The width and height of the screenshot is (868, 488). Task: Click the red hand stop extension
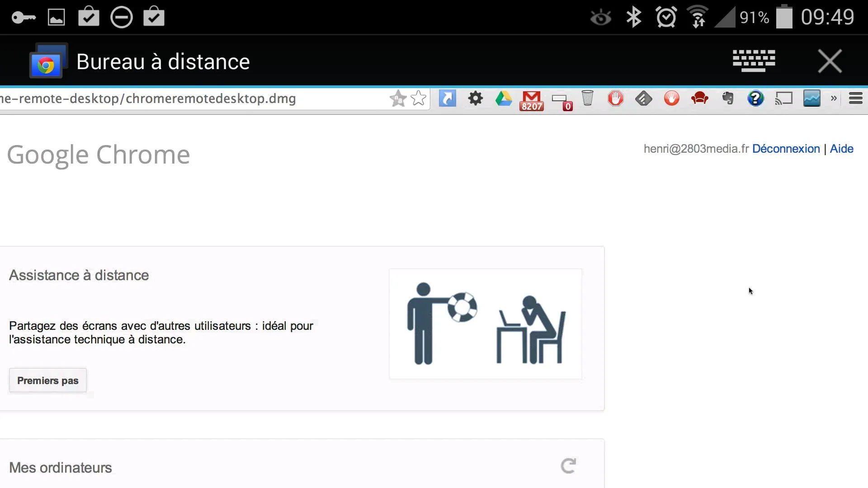point(615,98)
